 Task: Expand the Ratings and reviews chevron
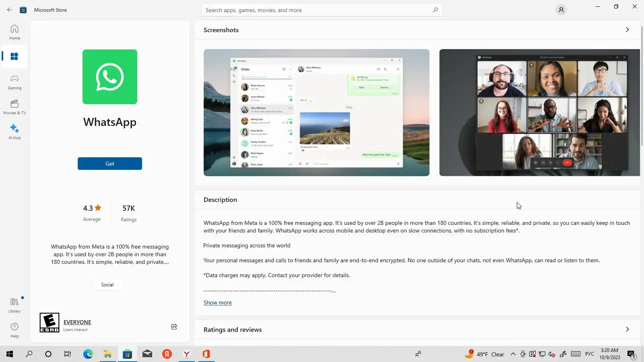tap(627, 329)
